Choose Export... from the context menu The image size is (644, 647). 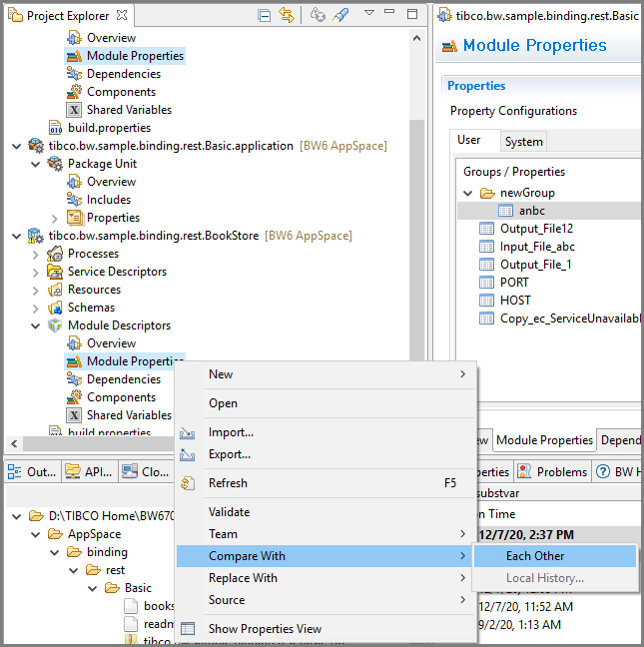[325, 454]
